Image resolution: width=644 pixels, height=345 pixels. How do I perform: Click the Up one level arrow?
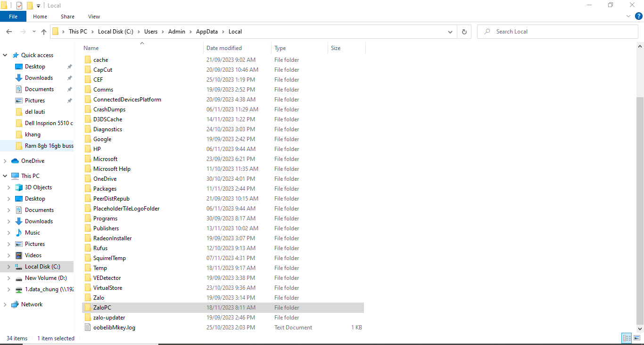(44, 32)
